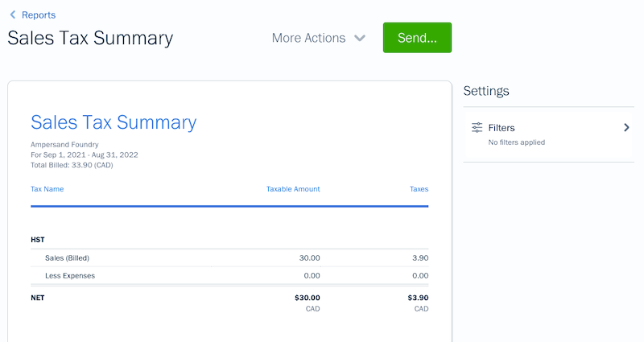Image resolution: width=644 pixels, height=342 pixels.
Task: Click the Taxes column header
Action: click(419, 189)
